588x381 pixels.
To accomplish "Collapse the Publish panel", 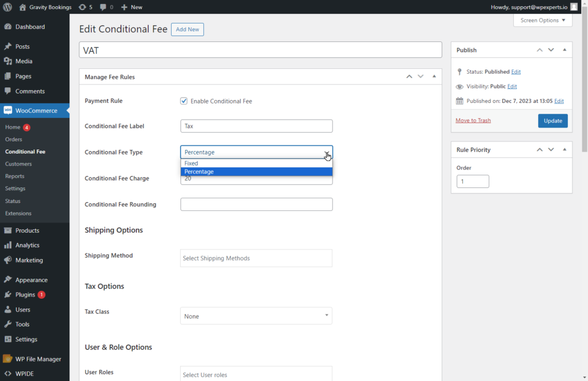I will point(564,50).
